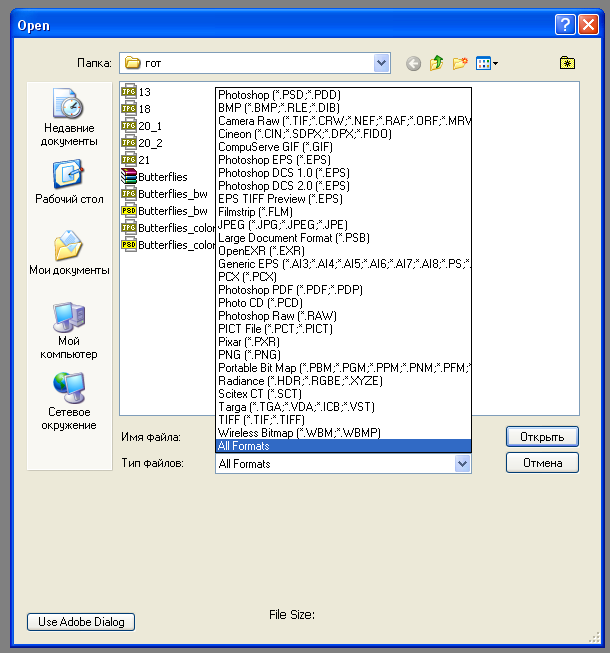
Task: Choose BMP format from list
Action: tap(344, 108)
